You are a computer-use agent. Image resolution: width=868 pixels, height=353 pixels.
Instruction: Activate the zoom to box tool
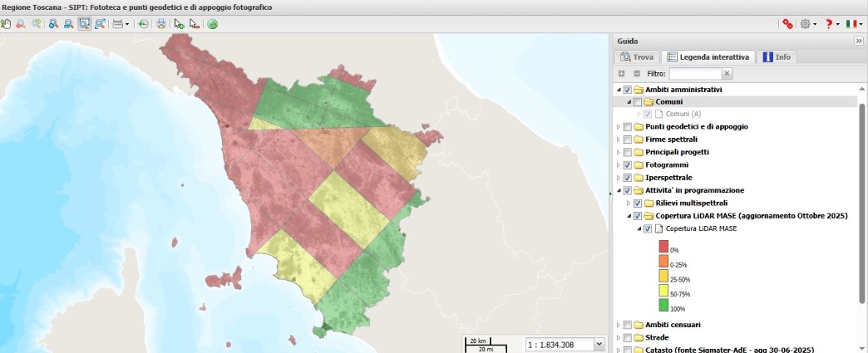(x=85, y=24)
